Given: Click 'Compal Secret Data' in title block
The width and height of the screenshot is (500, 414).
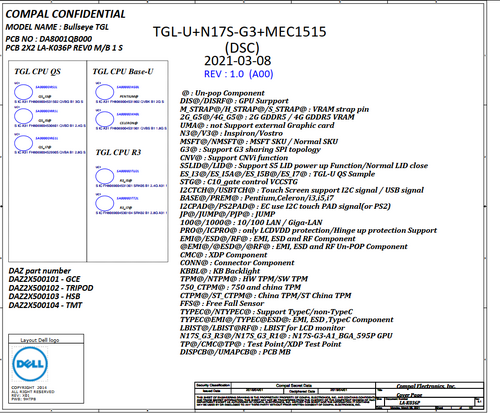Looking at the screenshot, I should coord(294,385).
